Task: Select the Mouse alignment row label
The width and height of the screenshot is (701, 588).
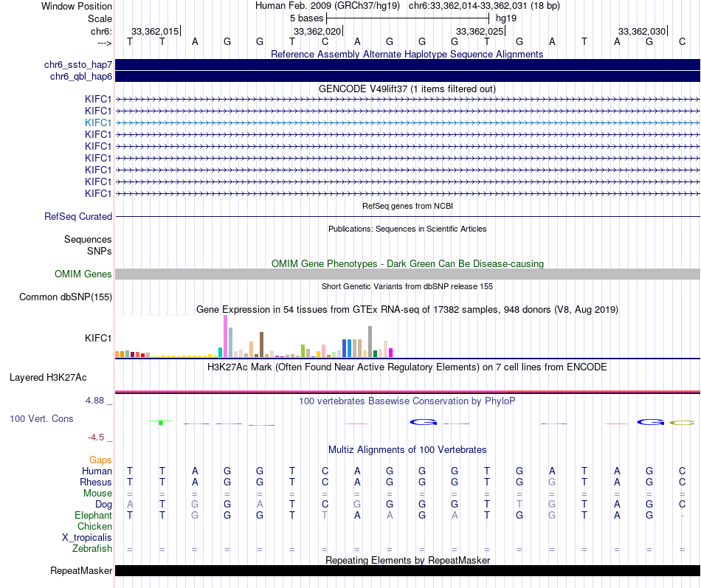Action: click(x=97, y=494)
